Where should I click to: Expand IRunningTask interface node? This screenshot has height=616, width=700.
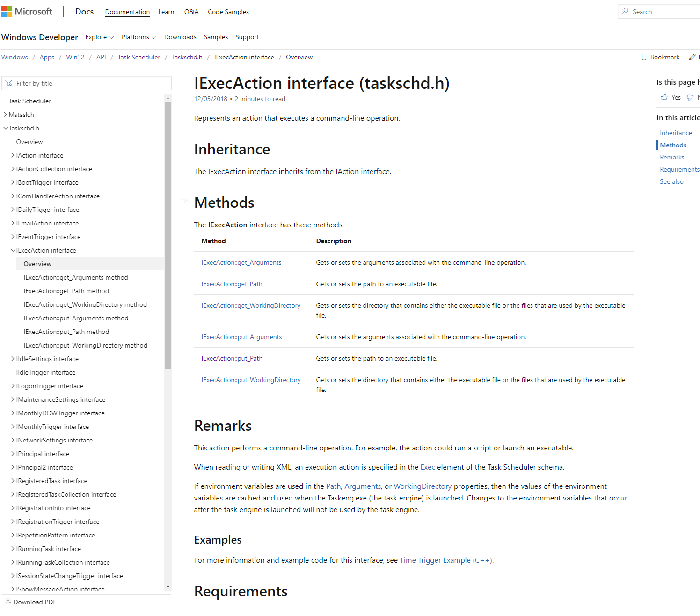coord(13,549)
